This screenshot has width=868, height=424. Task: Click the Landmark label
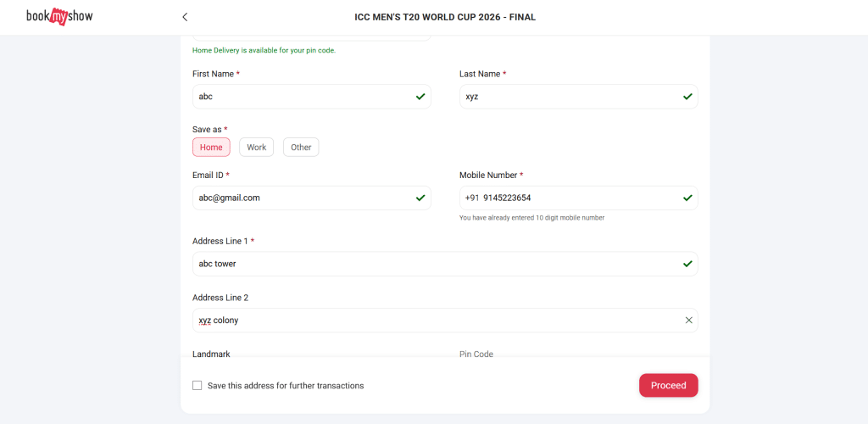pyautogui.click(x=211, y=354)
